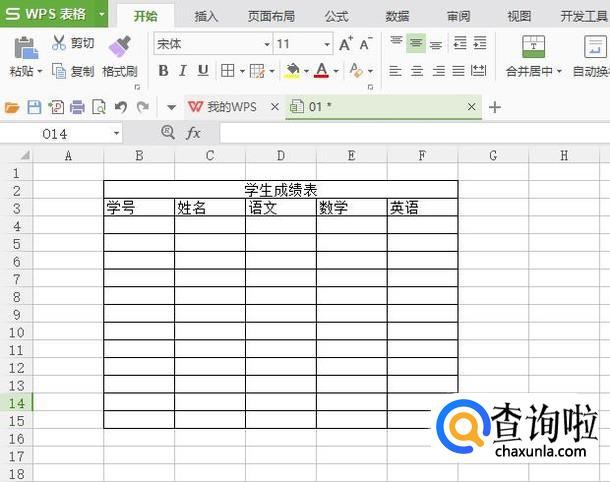Click the export to PDF icon

click(56, 107)
